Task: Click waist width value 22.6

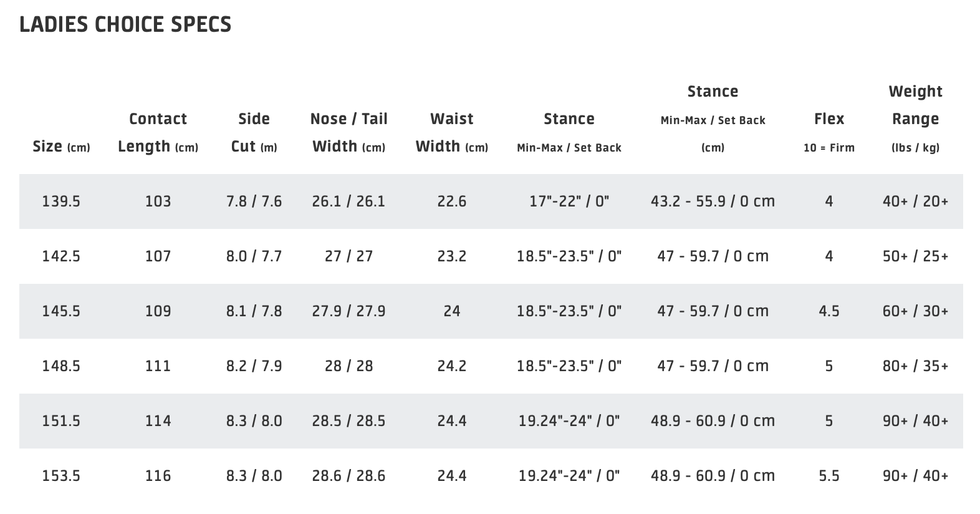Action: [x=451, y=201]
